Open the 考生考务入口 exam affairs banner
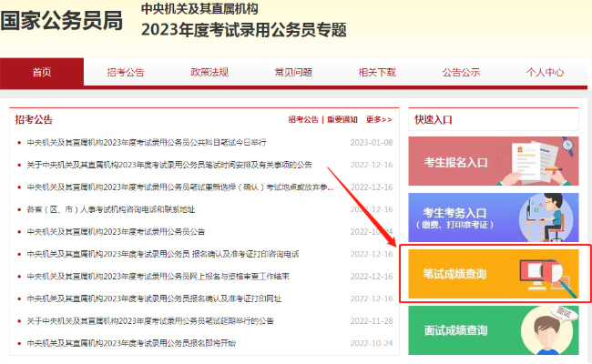 click(x=492, y=217)
